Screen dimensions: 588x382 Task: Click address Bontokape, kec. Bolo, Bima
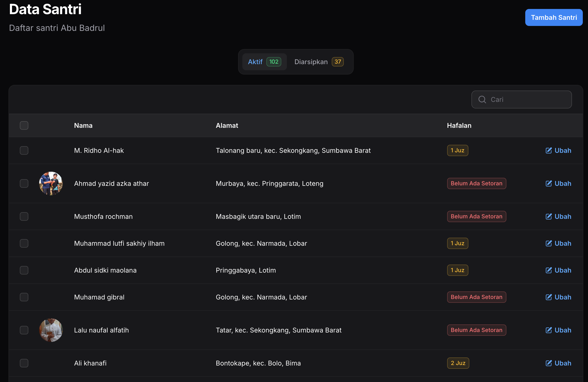(x=258, y=363)
